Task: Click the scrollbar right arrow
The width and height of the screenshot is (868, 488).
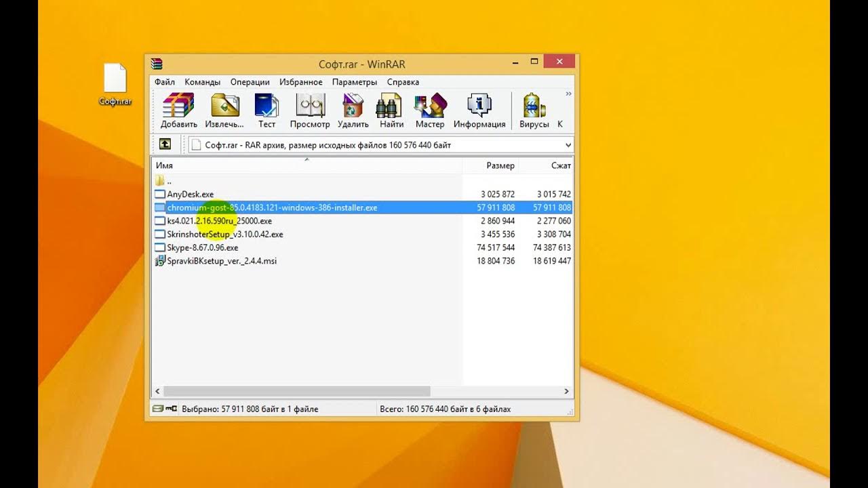Action: [x=568, y=391]
